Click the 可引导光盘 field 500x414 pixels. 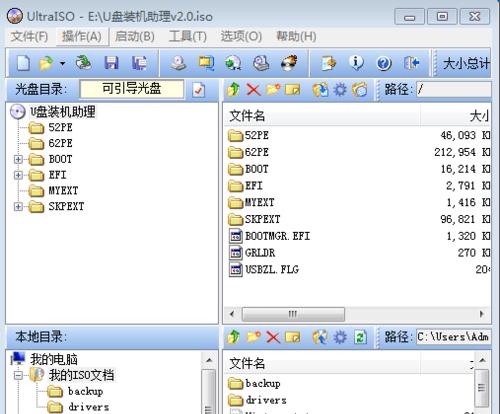132,89
